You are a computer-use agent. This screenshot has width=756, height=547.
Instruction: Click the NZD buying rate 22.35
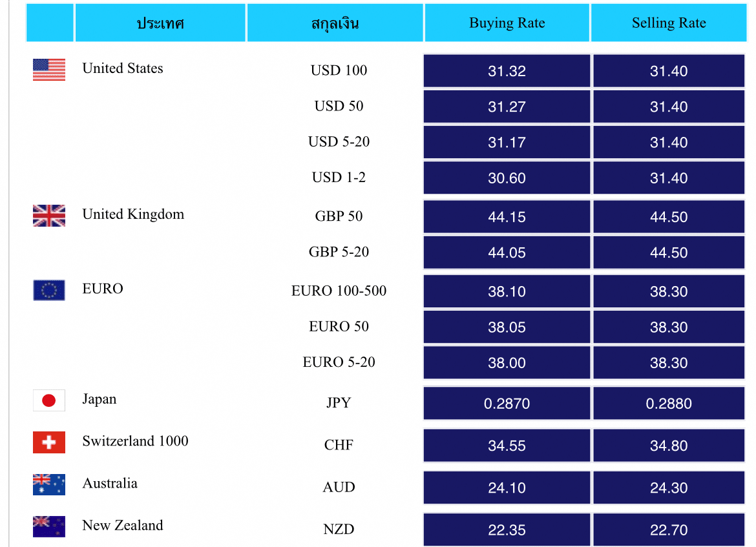(x=507, y=530)
